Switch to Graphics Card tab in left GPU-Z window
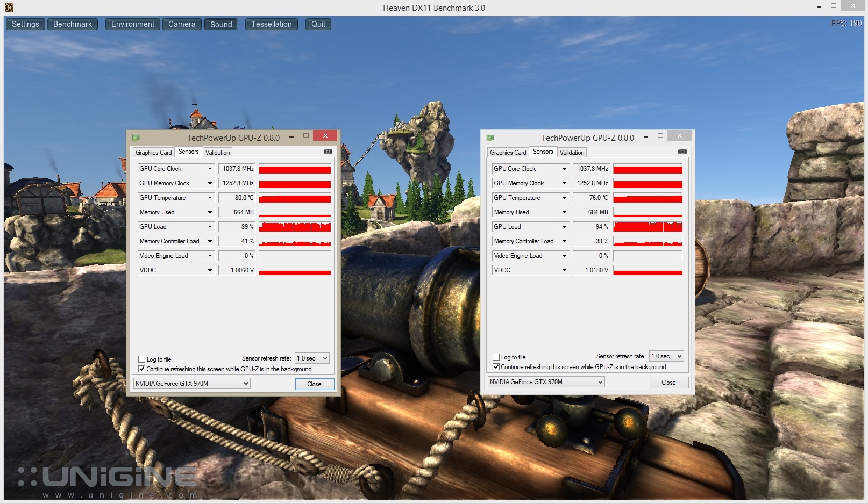 click(154, 153)
